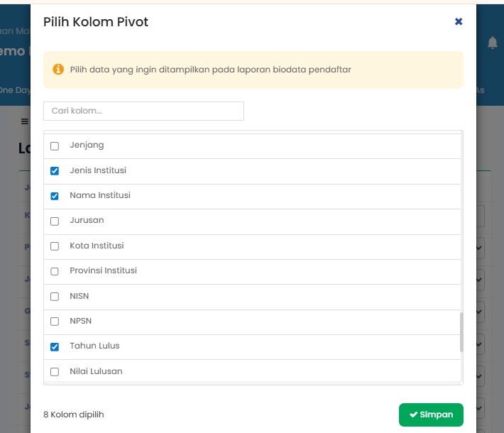Uncheck the Nama Institusi checkbox
504x433 pixels.
point(55,196)
